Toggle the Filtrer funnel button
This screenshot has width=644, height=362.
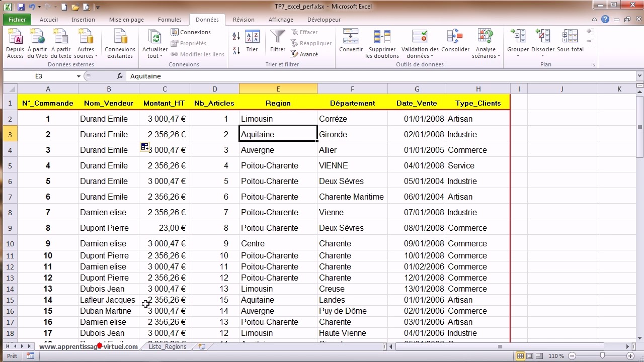pos(278,41)
